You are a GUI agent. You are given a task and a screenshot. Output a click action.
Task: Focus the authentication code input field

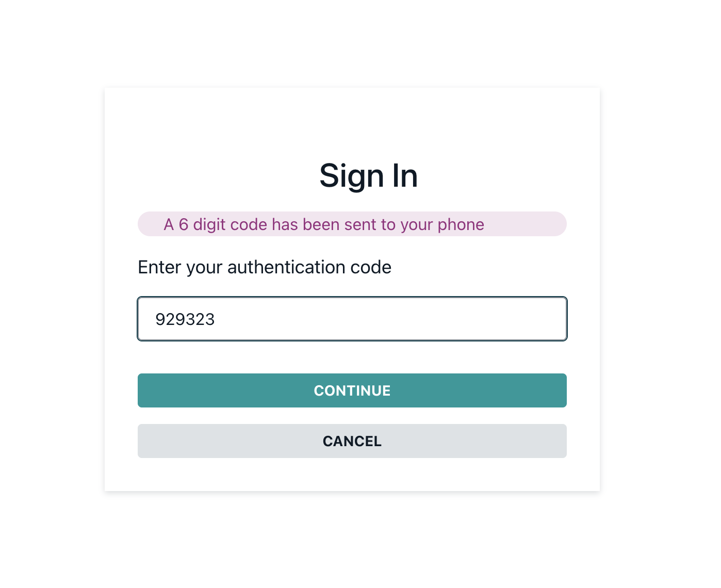tap(352, 319)
